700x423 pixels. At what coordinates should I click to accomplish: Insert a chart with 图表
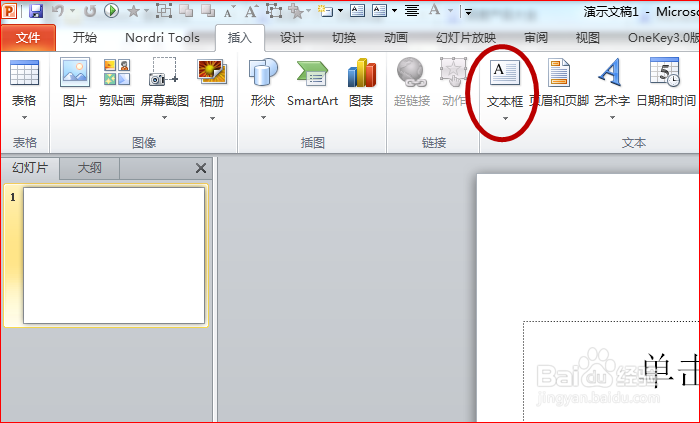point(361,83)
